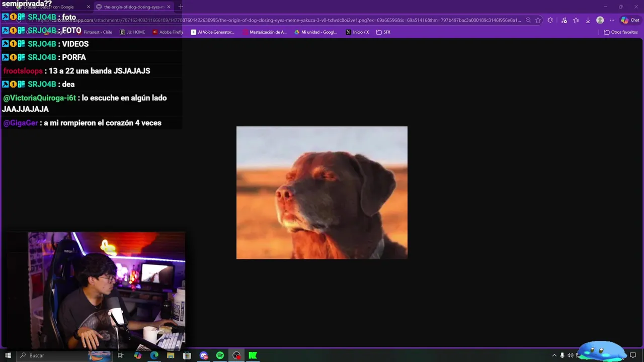This screenshot has width=644, height=362.
Task: Click the '@VictoriaQuiroga-i6t' chat username
Action: [40, 98]
